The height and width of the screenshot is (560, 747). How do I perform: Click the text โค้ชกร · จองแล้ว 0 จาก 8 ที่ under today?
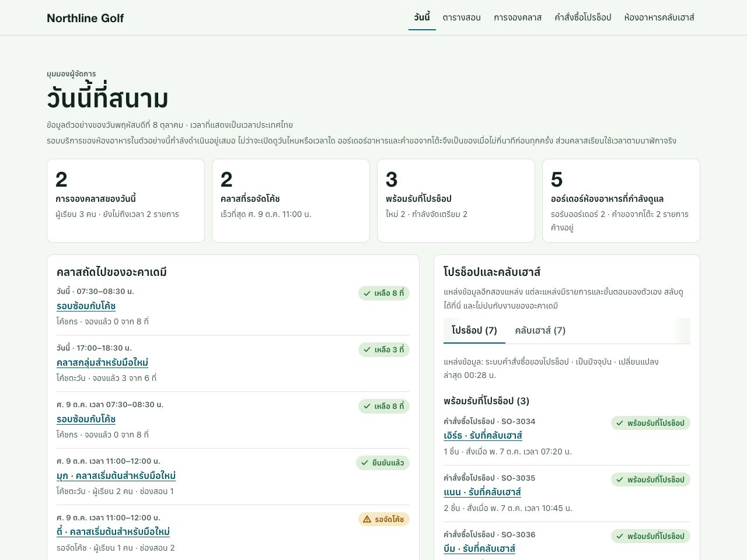coord(103,322)
